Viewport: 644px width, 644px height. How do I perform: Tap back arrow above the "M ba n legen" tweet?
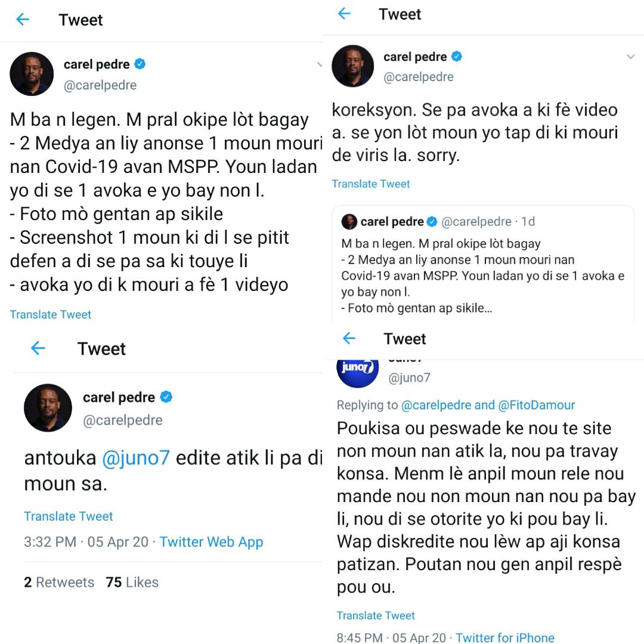(23, 20)
